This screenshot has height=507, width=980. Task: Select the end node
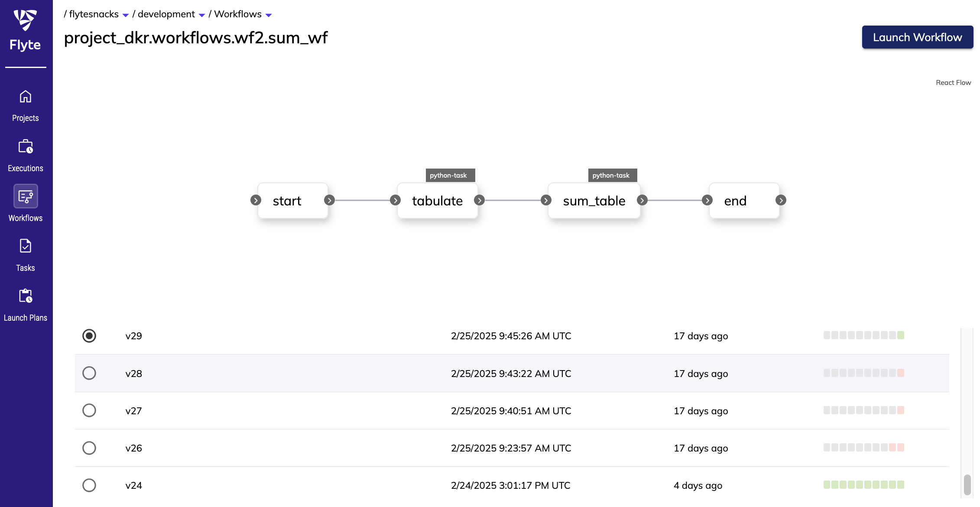pyautogui.click(x=744, y=201)
